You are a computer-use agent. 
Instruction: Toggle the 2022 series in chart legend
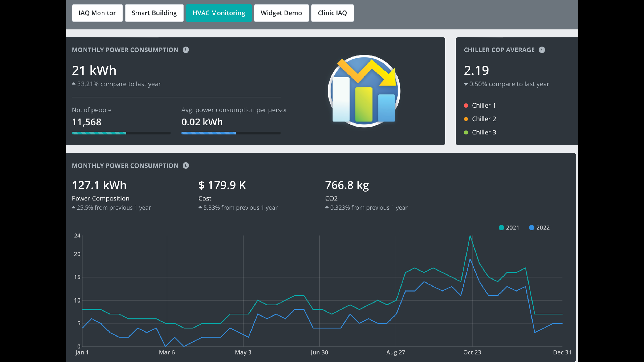pos(539,228)
